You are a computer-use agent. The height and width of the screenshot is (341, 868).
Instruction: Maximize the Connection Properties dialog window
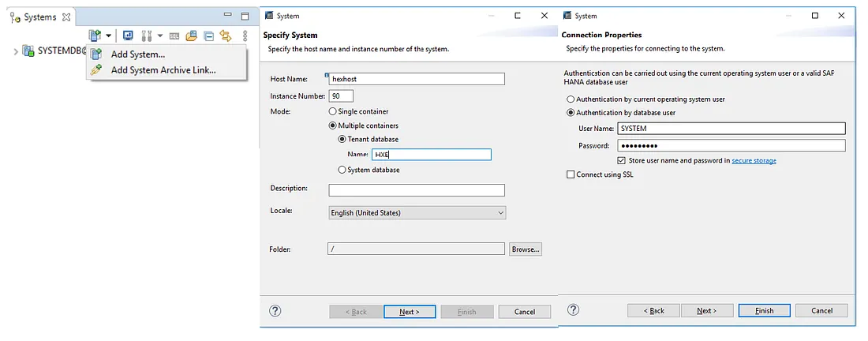coord(815,16)
